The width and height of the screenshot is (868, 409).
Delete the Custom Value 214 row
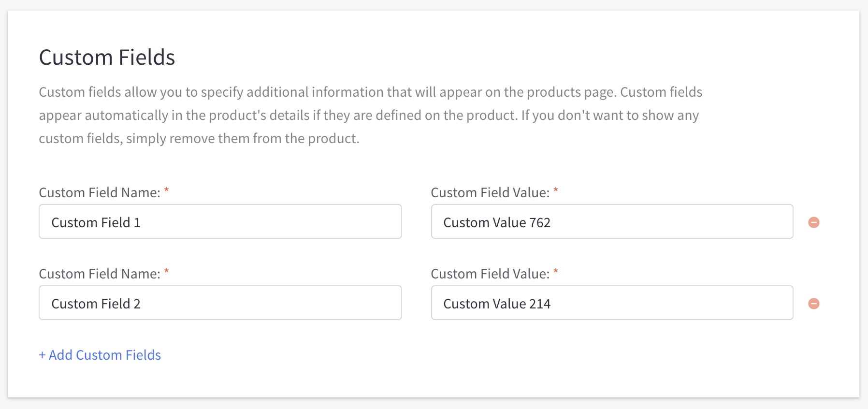(814, 304)
